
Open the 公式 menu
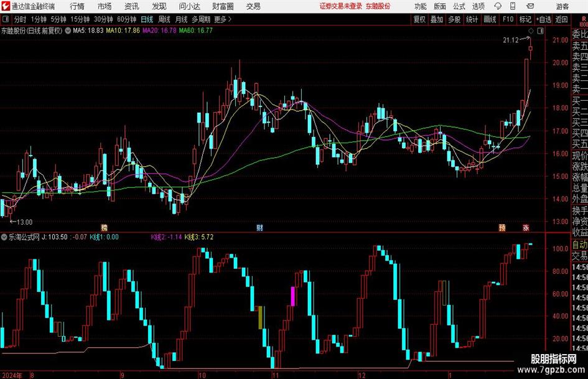click(459, 6)
